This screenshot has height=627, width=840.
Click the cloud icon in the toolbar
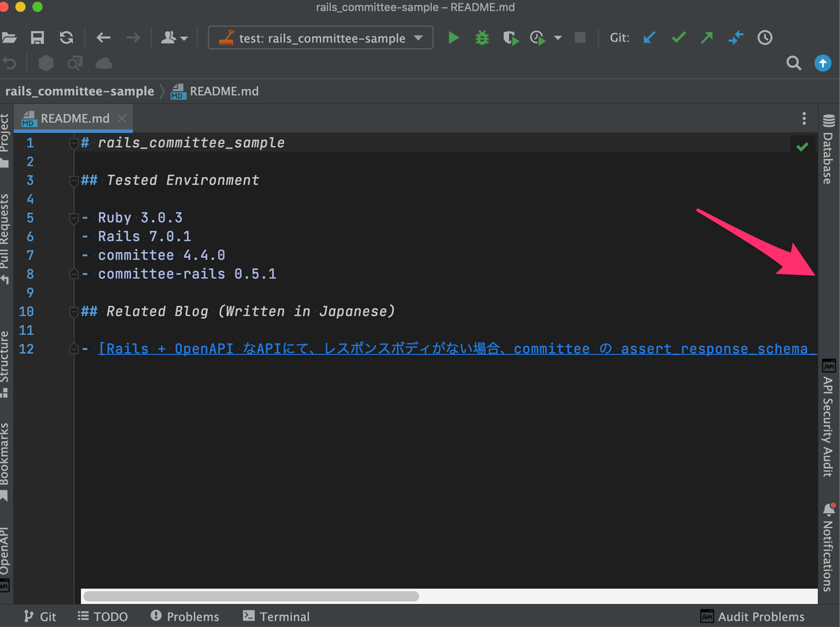[104, 64]
